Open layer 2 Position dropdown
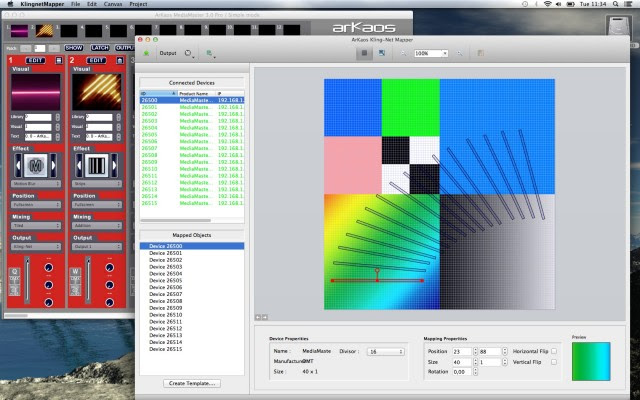The width and height of the screenshot is (640, 400). point(97,204)
